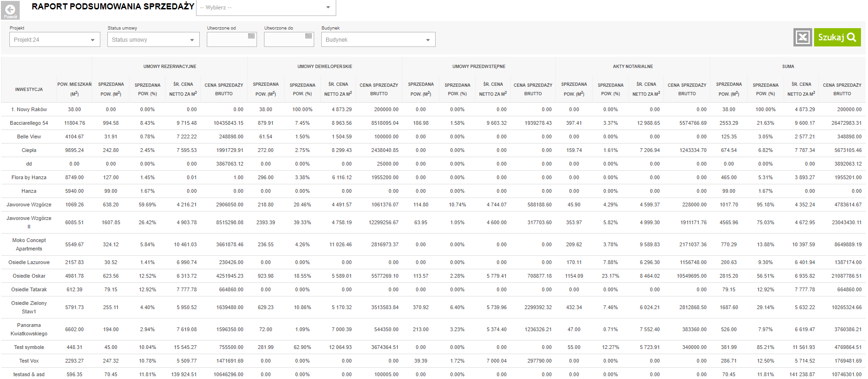
Task: Click the 11804.76 area value for Bacciarellego 54
Action: point(75,123)
